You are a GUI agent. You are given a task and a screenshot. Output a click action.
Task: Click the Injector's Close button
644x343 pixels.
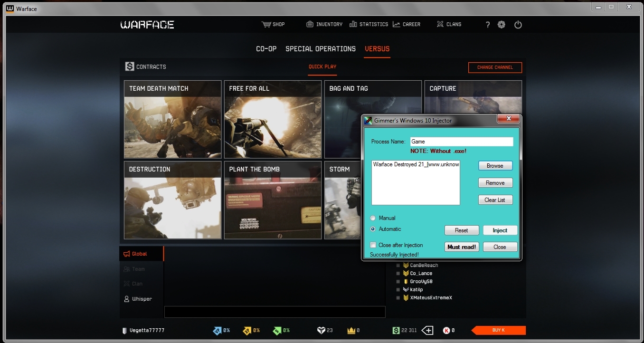coord(500,247)
